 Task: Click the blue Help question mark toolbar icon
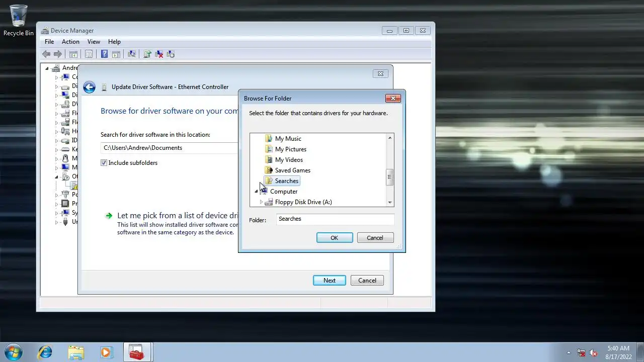pyautogui.click(x=104, y=54)
